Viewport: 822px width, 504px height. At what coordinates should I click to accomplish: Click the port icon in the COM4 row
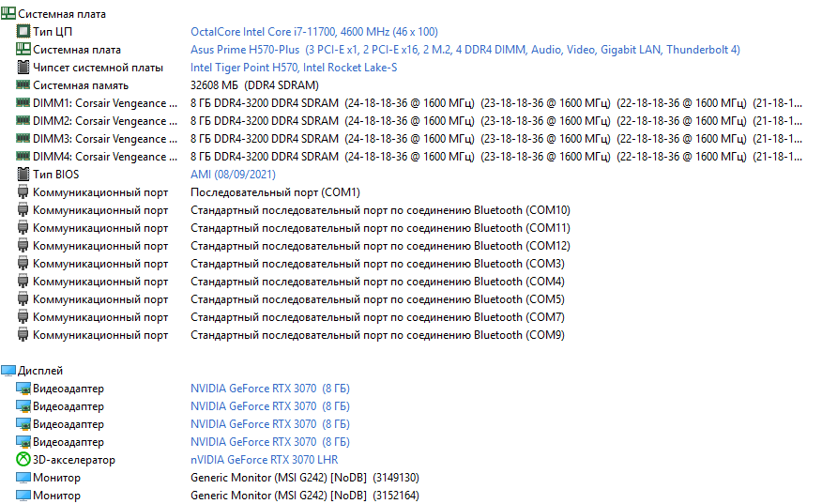click(x=23, y=282)
